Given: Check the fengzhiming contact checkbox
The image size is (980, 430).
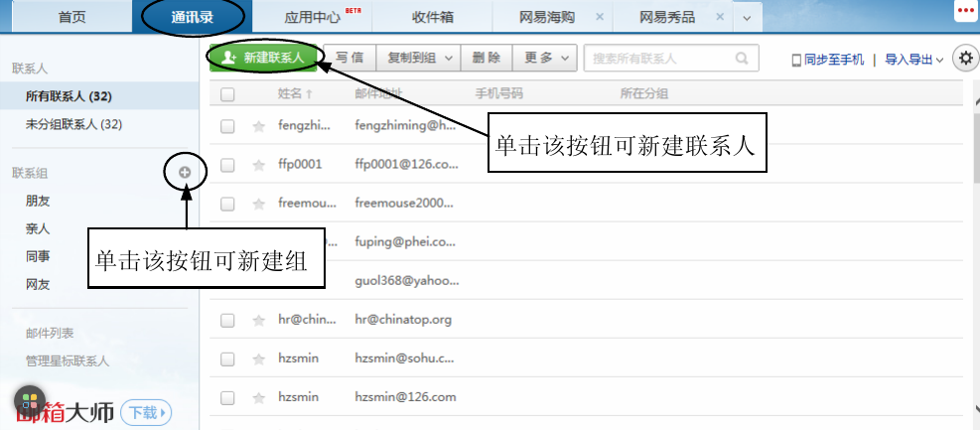Looking at the screenshot, I should pos(227,126).
